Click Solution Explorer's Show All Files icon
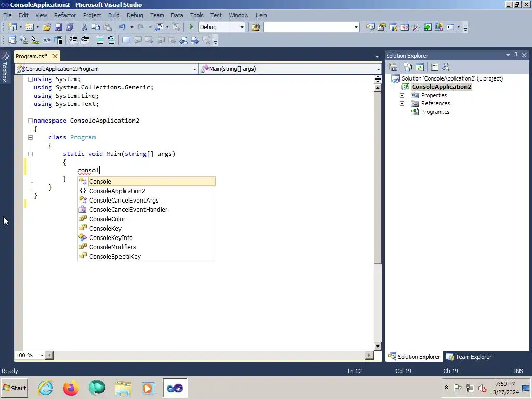This screenshot has width=532, height=399. point(408,67)
